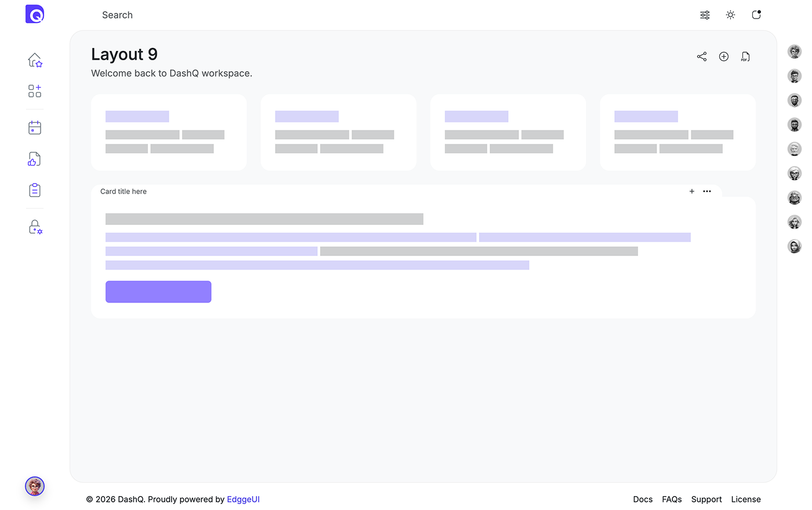The height and width of the screenshot is (510, 812).
Task: Open the calendar icon in the sidebar
Action: pos(34,128)
